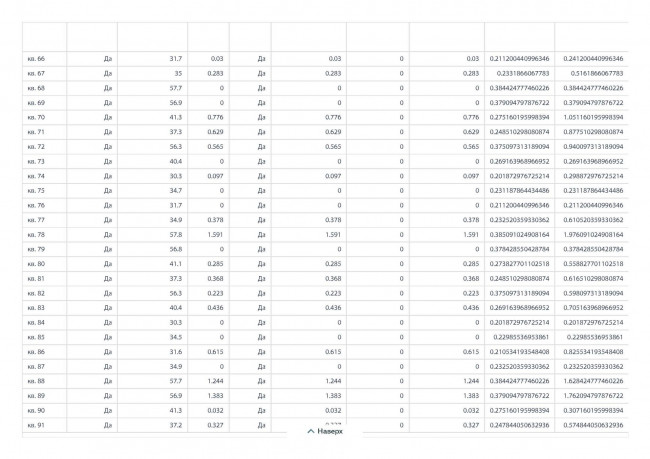
Task: Select the 'кв. 90' row label
Action: click(36, 410)
